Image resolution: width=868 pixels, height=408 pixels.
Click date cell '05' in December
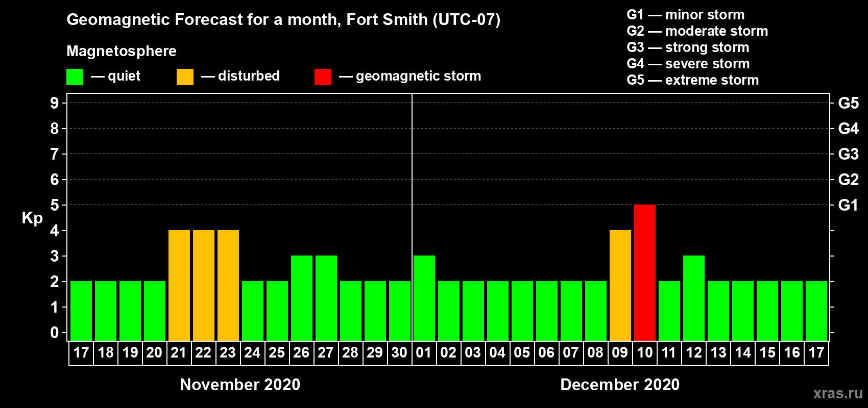tap(522, 353)
